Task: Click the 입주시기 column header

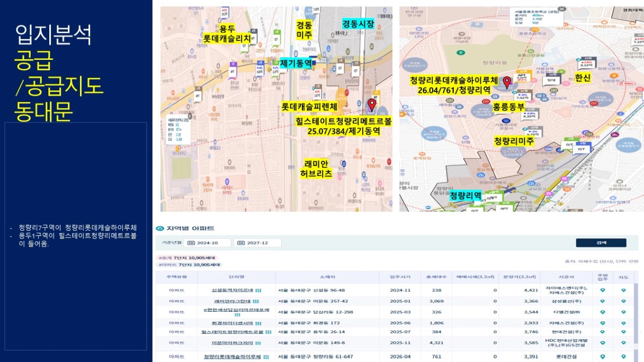Action: click(x=399, y=277)
